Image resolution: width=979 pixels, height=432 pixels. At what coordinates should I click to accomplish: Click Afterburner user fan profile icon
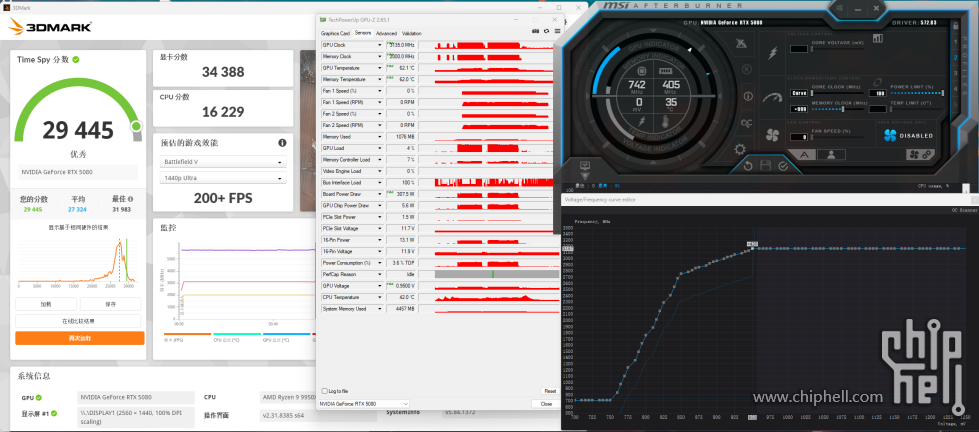831,155
